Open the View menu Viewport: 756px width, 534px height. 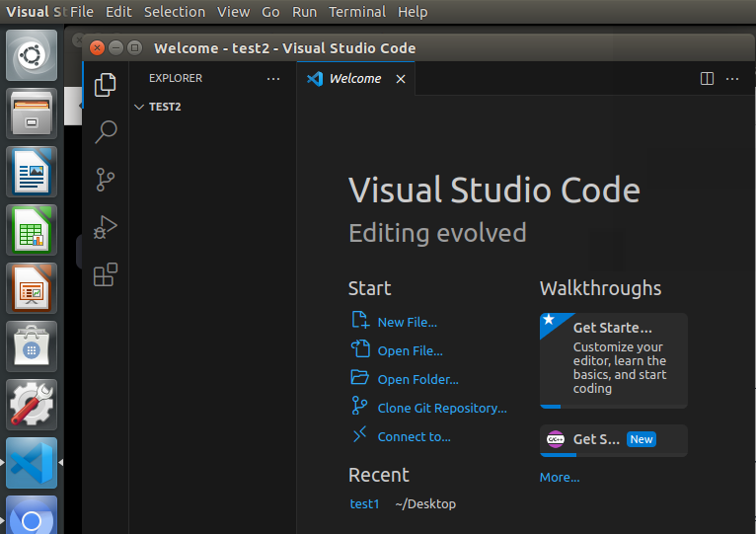(233, 12)
